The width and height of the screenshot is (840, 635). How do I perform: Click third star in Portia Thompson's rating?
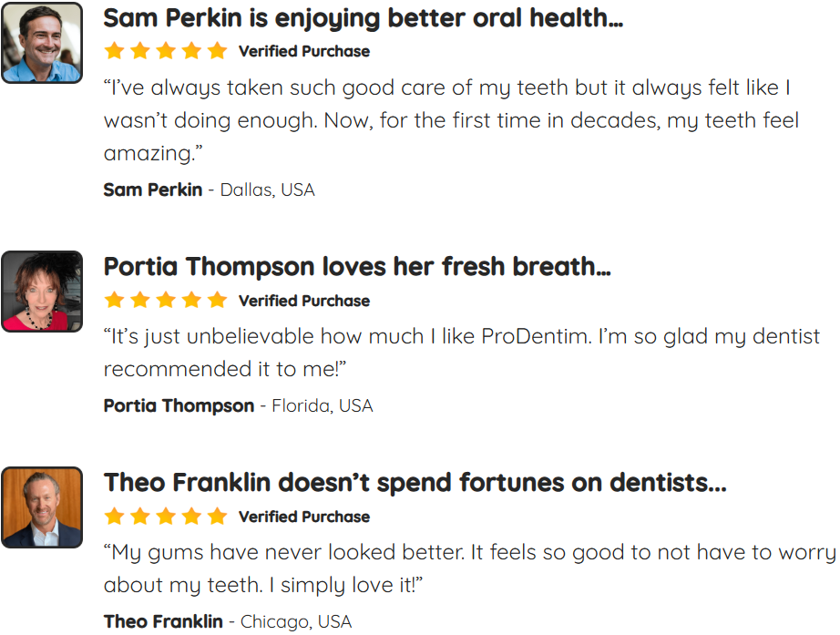[x=166, y=300]
